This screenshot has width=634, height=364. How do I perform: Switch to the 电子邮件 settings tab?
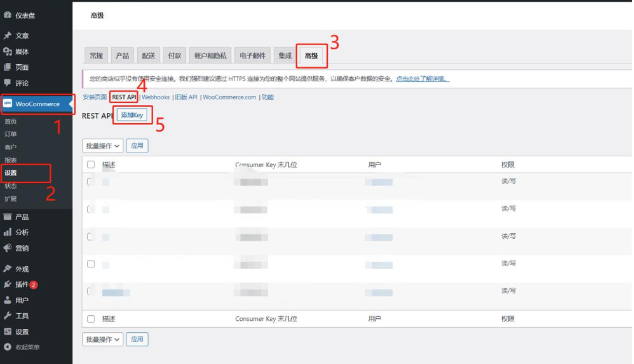(252, 56)
